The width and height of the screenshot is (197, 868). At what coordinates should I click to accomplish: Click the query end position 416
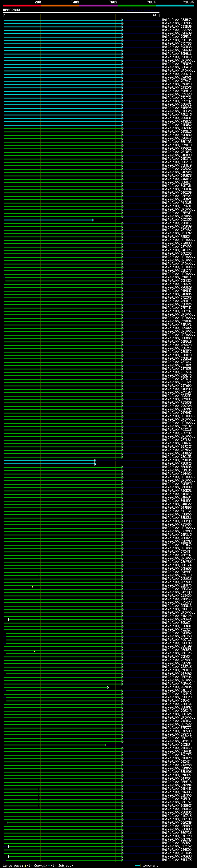(x=155, y=15)
